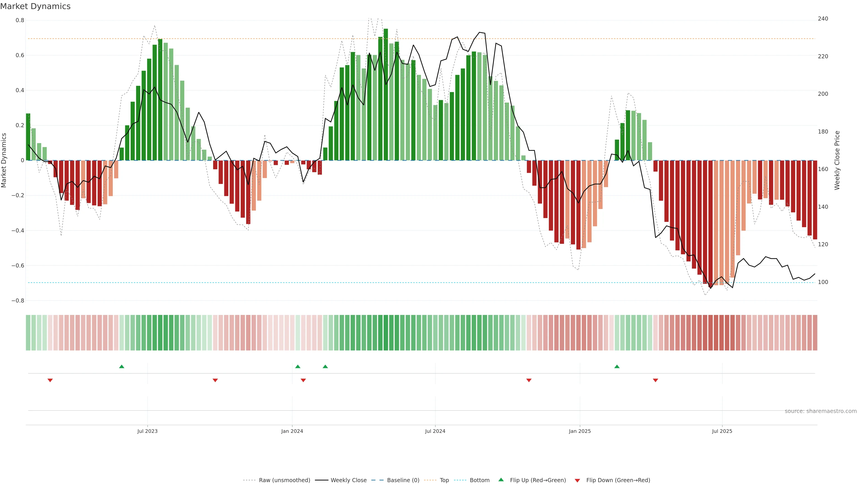Click the green Flip Up legend triangle
868x488 pixels.
pyautogui.click(x=501, y=480)
